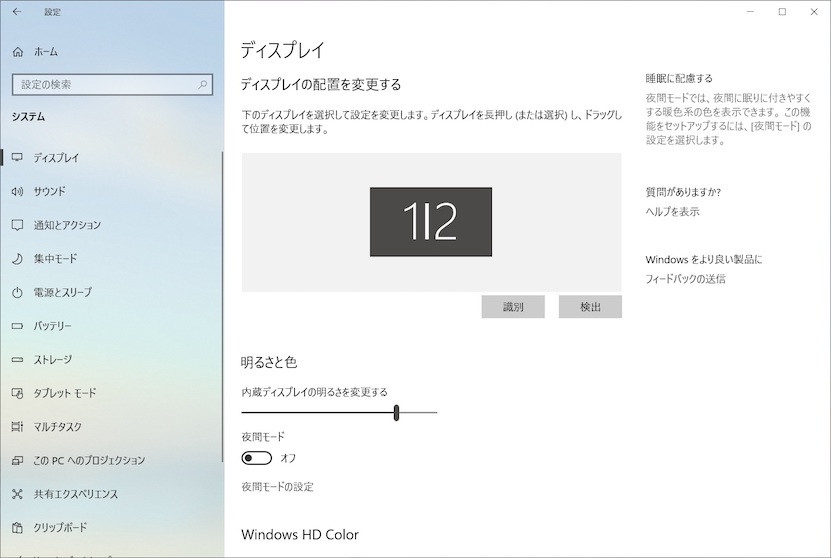The image size is (831, 558).
Task: Click the オフ label beside night mode switch
Action: click(x=288, y=458)
